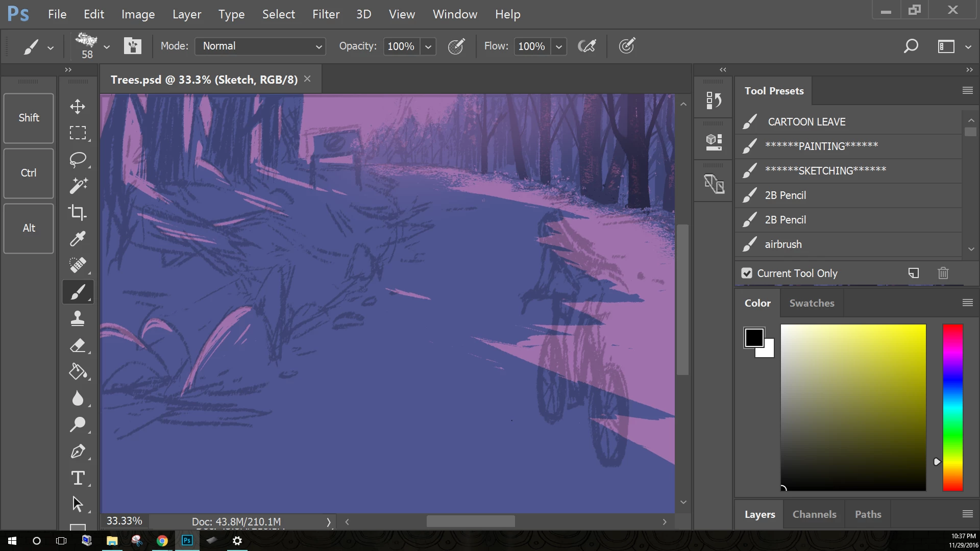Screen dimensions: 980x551
Task: Toggle the brush settings panel icon
Action: pyautogui.click(x=133, y=46)
